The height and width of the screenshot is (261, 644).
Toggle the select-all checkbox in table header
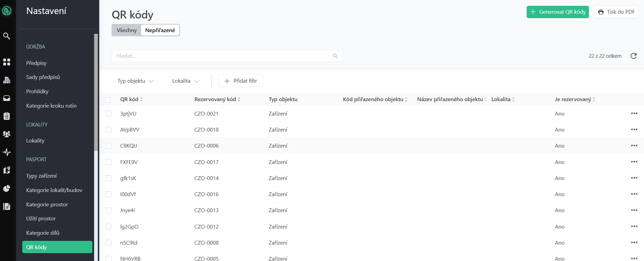pos(108,100)
